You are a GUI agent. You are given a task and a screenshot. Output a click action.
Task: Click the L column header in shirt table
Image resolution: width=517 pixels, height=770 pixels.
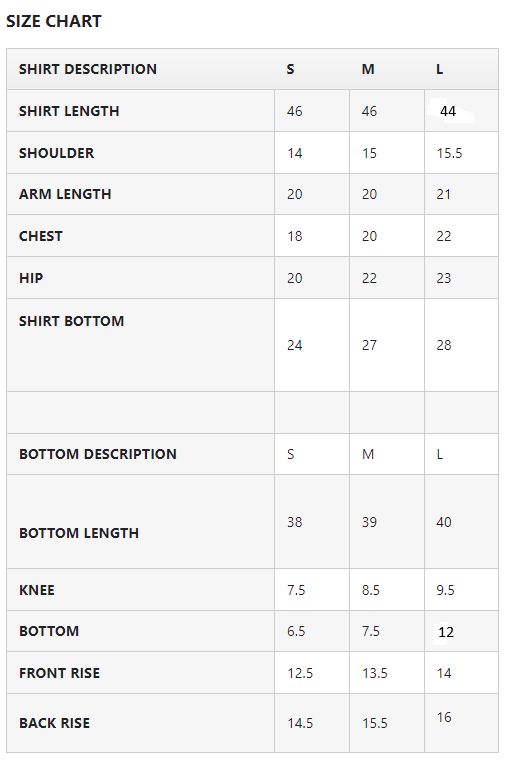click(439, 69)
